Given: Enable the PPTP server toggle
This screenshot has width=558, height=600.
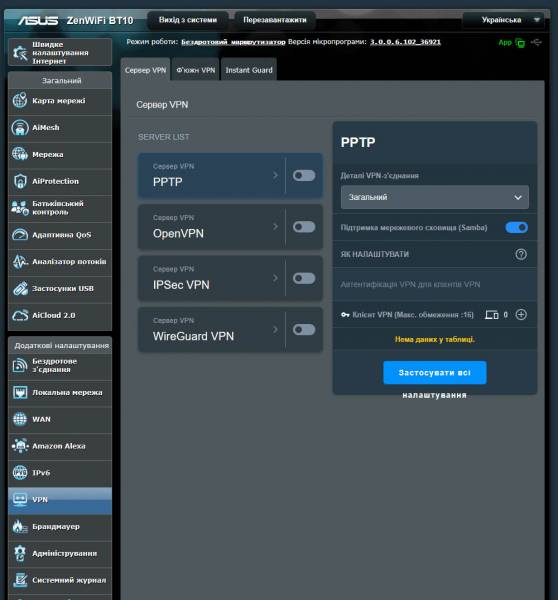Looking at the screenshot, I should [304, 175].
